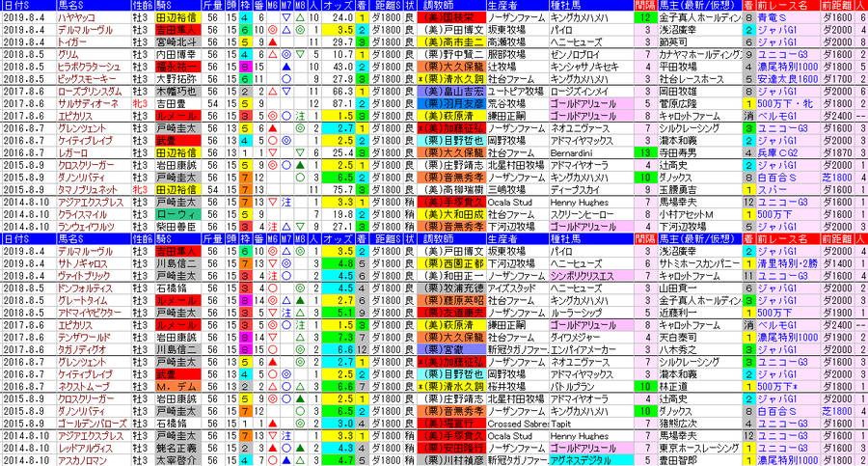Image resolution: width=868 pixels, height=466 pixels.
Task: Click trainer cell (栗)羽月友彦
Action: click(451, 103)
